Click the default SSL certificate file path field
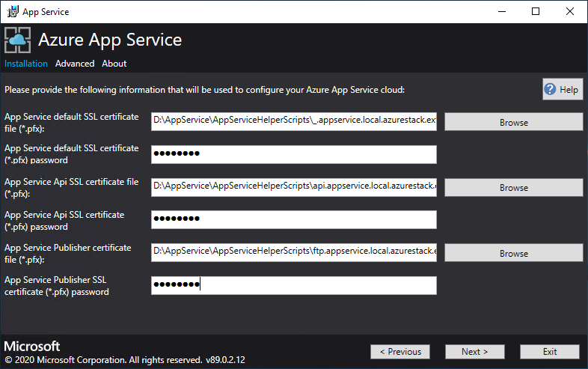The width and height of the screenshot is (588, 369). coord(293,121)
